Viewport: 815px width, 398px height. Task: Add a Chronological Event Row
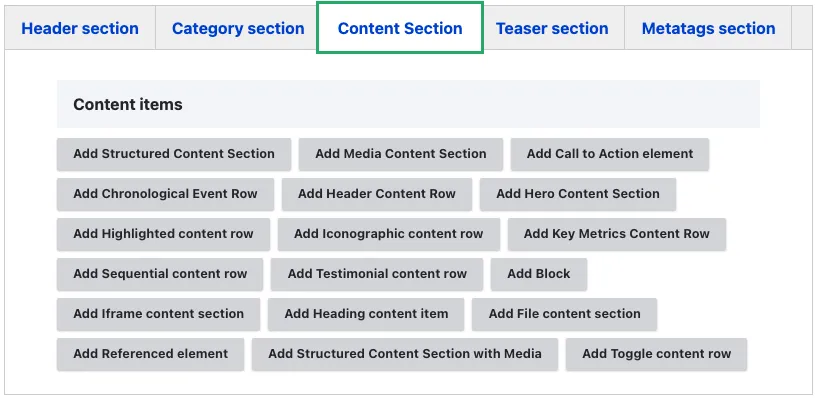point(165,194)
